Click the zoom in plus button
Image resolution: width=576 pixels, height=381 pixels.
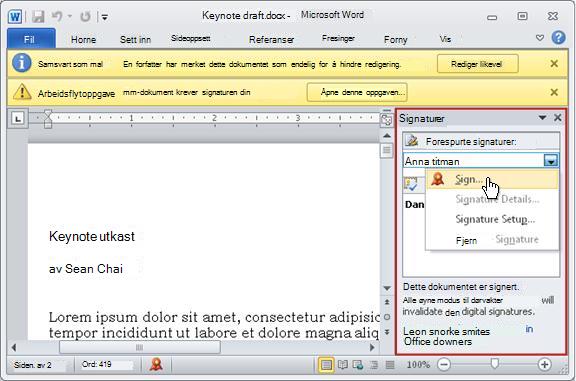click(544, 364)
